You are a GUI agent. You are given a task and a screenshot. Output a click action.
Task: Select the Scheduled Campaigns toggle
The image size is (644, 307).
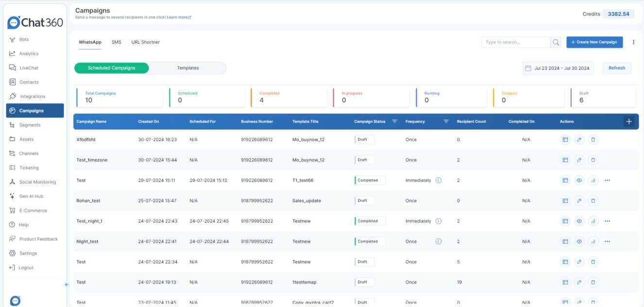click(112, 68)
